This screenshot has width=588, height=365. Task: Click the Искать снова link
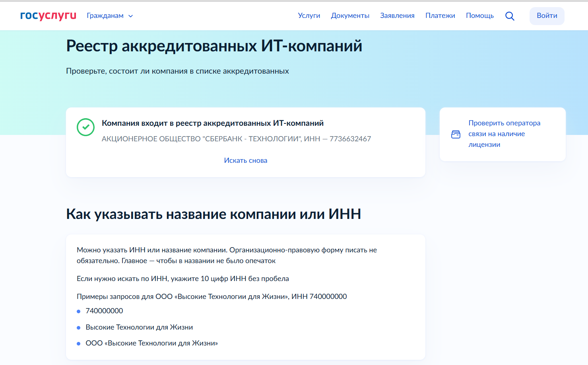click(x=246, y=160)
